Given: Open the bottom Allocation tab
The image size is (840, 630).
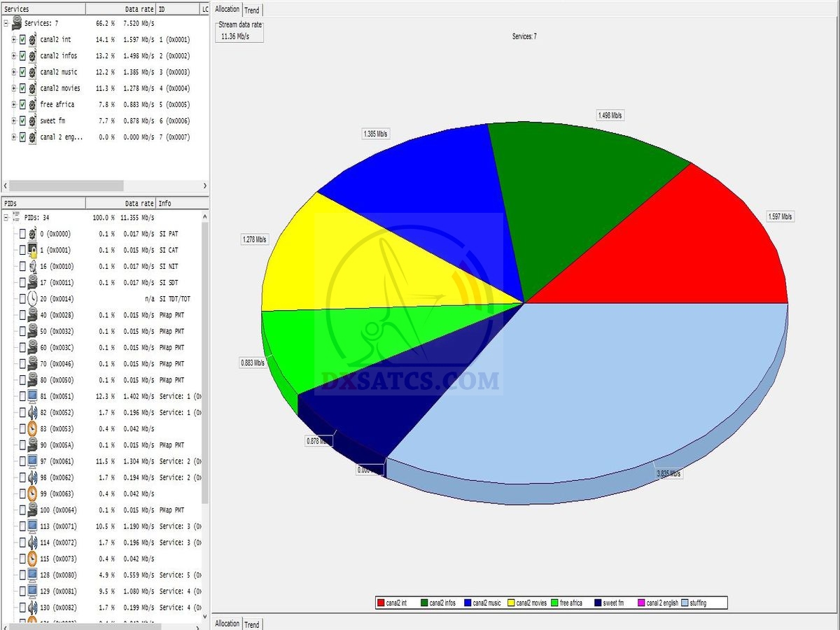Looking at the screenshot, I should coord(227,624).
